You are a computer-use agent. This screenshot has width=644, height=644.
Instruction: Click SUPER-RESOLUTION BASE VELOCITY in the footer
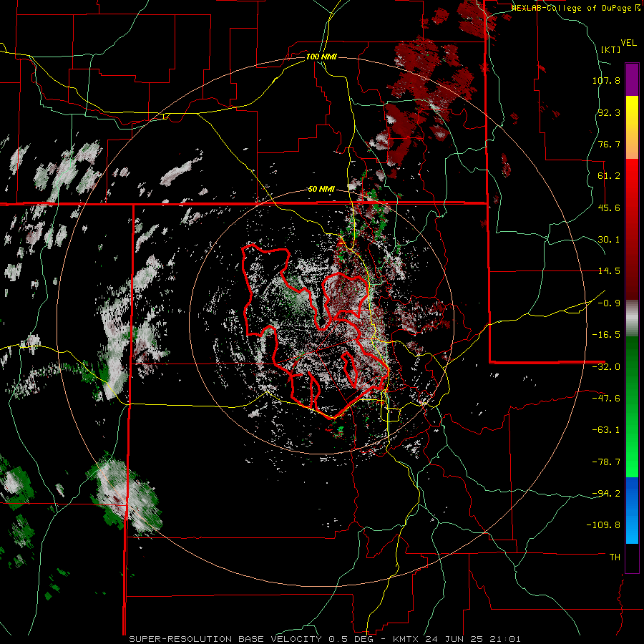pyautogui.click(x=225, y=639)
